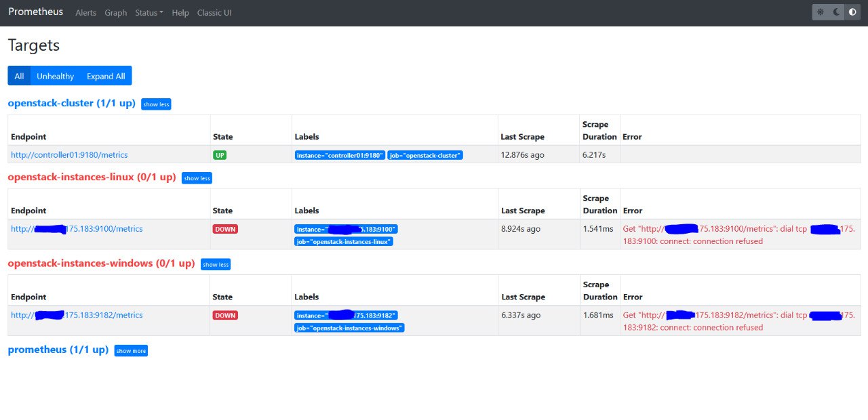Open the controller01:9180/metrics endpoint link

69,155
